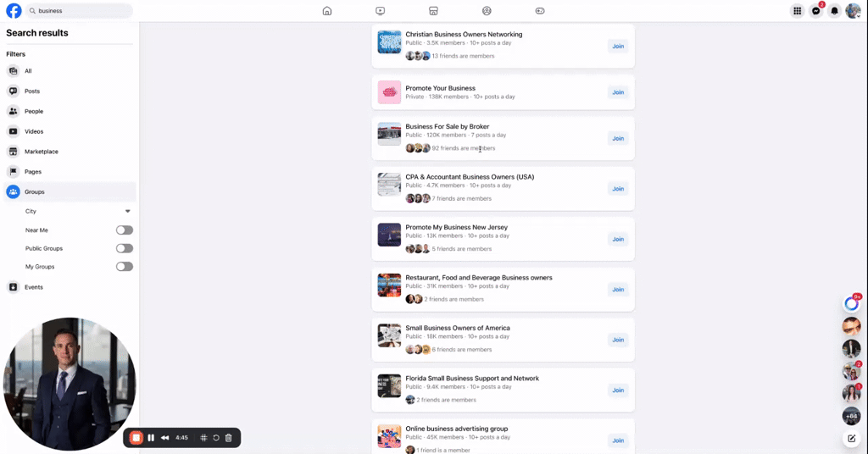Select the Groups filter in sidebar

(x=70, y=192)
